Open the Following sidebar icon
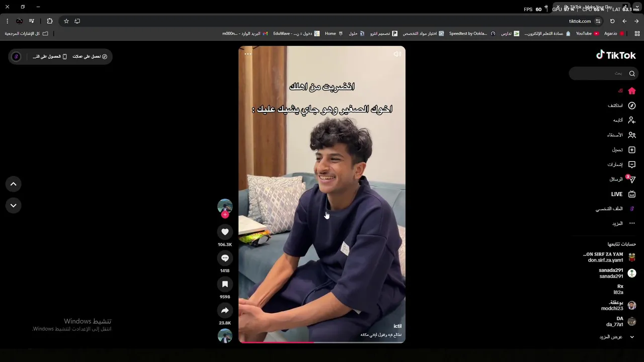 point(632,120)
